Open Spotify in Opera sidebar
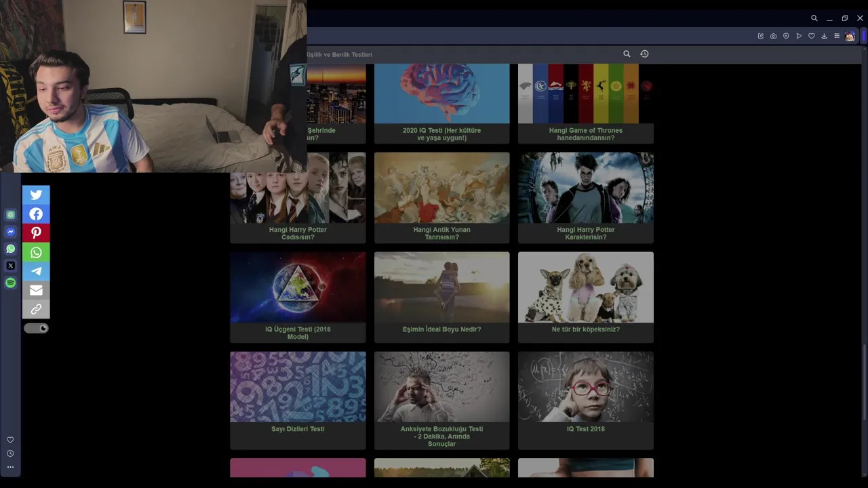Viewport: 868px width, 488px height. (10, 283)
